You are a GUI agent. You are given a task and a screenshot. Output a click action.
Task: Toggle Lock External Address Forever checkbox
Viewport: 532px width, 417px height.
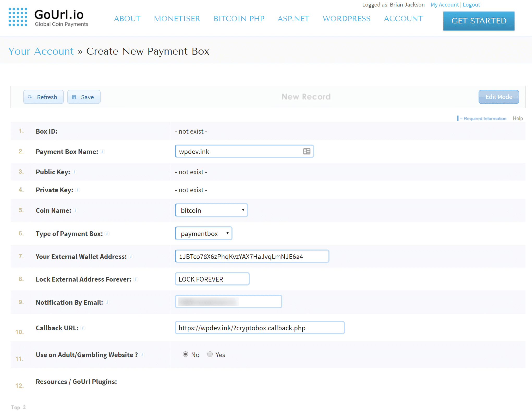click(211, 279)
